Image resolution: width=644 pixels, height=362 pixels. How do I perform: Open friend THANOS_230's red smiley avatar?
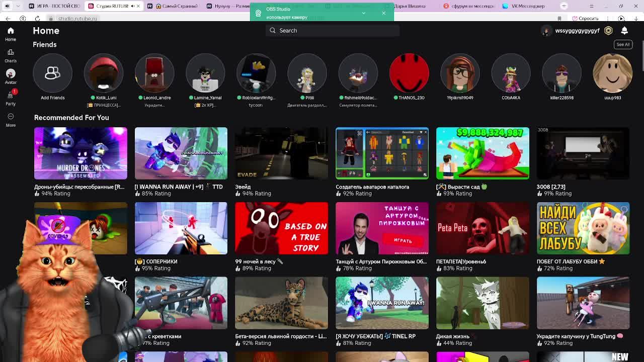(x=409, y=73)
